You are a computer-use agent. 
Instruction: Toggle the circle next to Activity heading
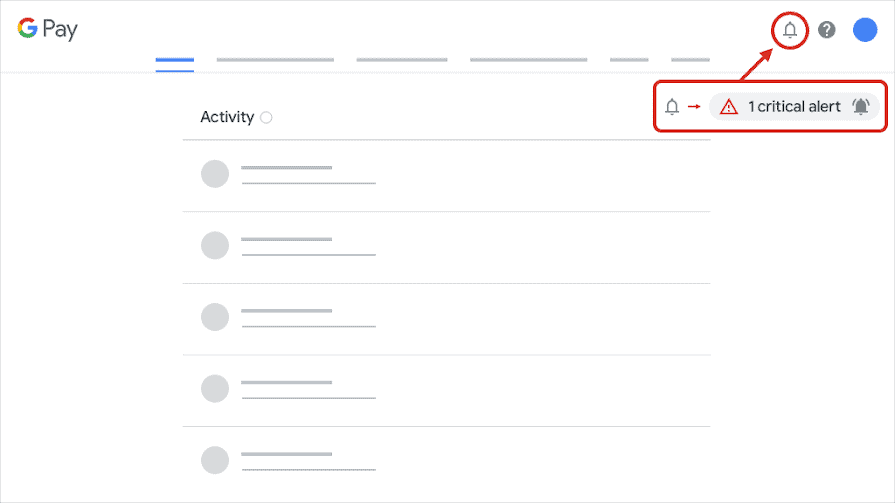(266, 118)
